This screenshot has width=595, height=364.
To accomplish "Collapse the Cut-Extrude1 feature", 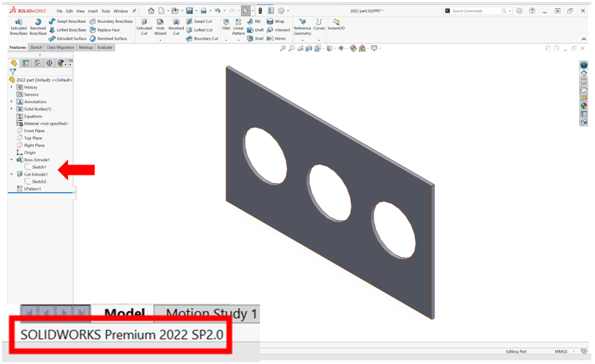I will [11, 174].
